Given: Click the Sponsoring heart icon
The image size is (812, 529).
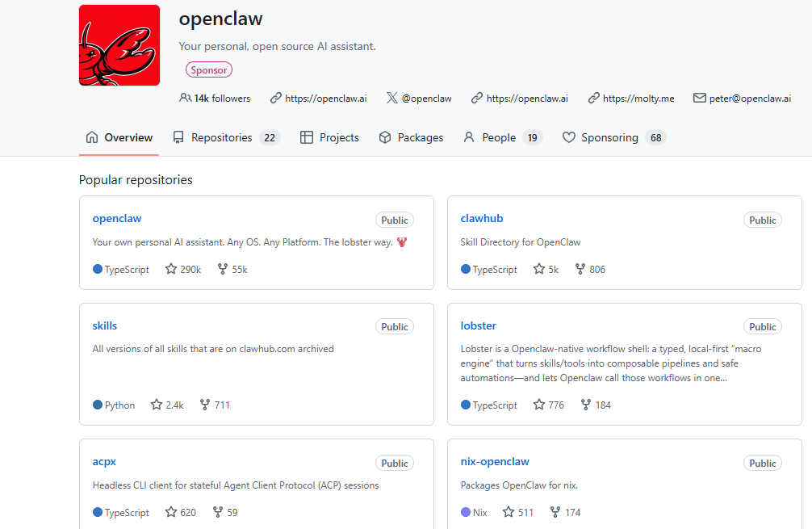Looking at the screenshot, I should pos(569,137).
